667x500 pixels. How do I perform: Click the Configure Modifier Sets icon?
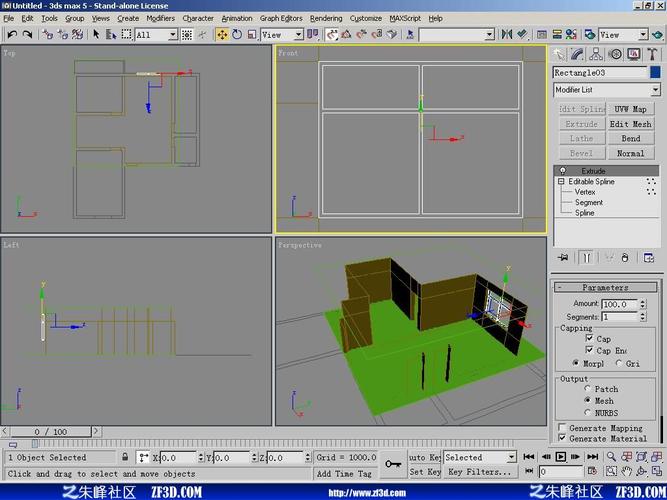point(649,257)
